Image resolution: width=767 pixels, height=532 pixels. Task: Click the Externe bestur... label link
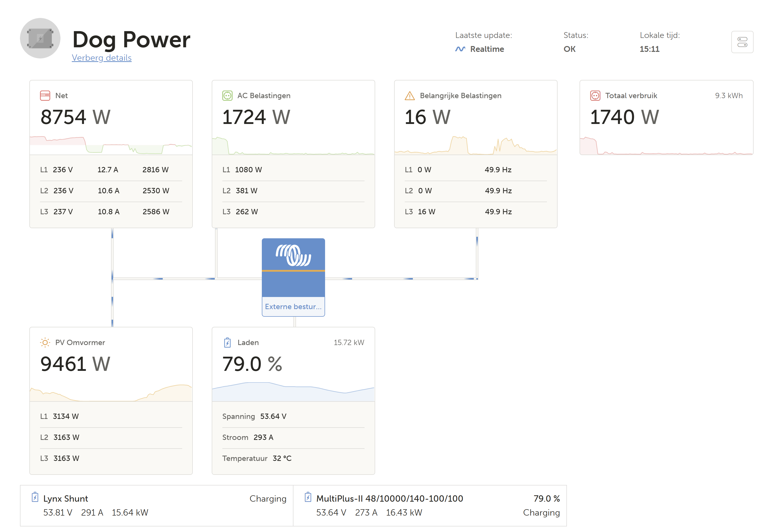coord(293,306)
